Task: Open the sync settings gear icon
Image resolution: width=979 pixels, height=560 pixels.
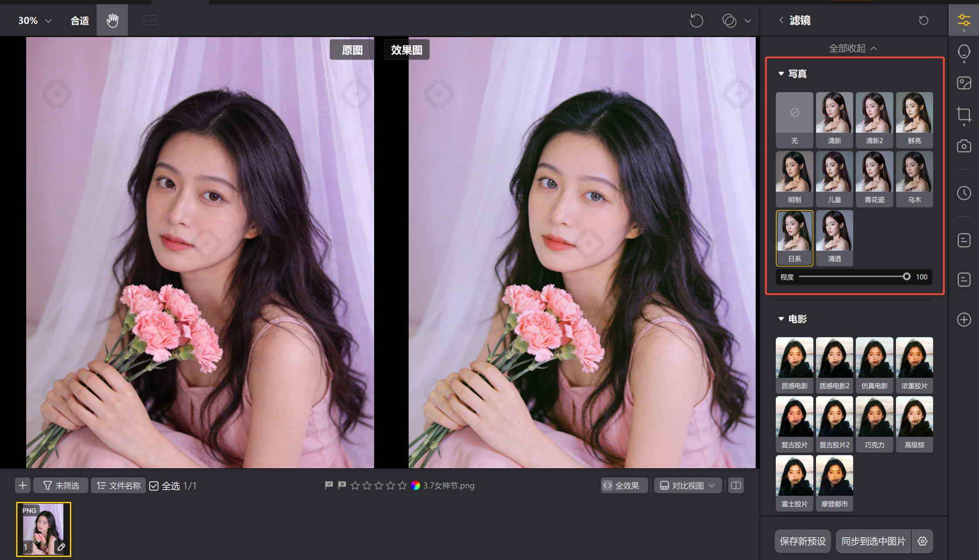Action: click(x=923, y=541)
